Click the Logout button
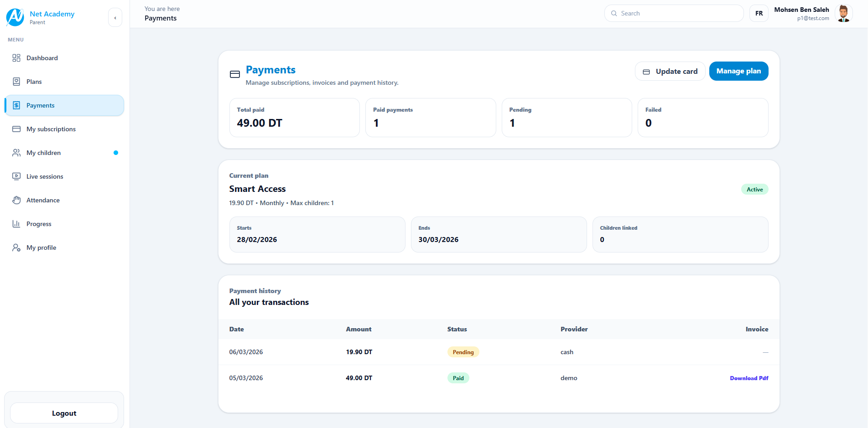The width and height of the screenshot is (868, 428). point(63,413)
